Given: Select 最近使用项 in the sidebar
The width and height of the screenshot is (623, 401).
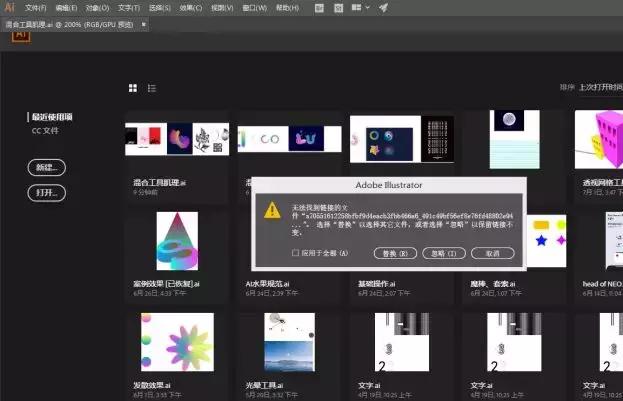Looking at the screenshot, I should click(52, 117).
